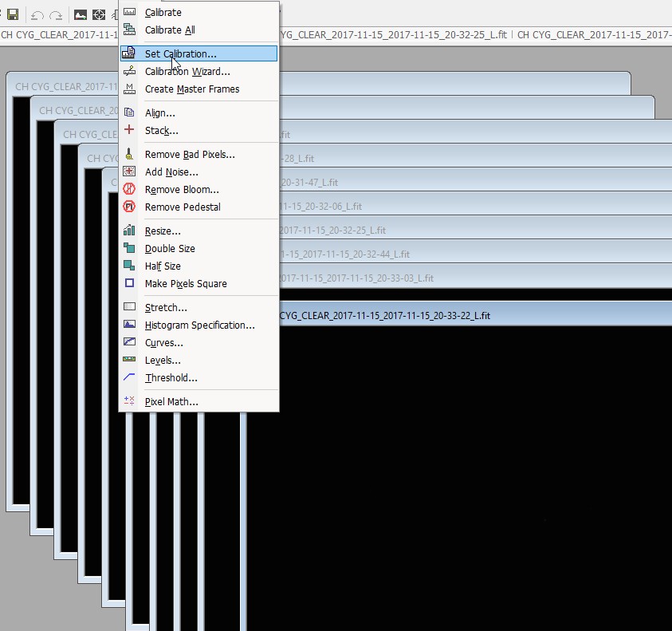Select the window title bar ending 20-33-03_L.fit

pyautogui.click(x=475, y=278)
